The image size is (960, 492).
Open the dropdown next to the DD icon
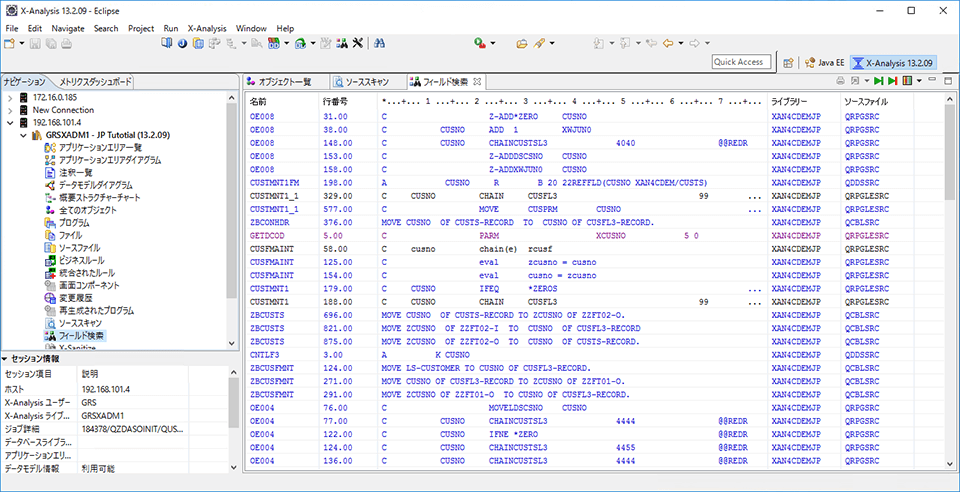click(x=286, y=43)
